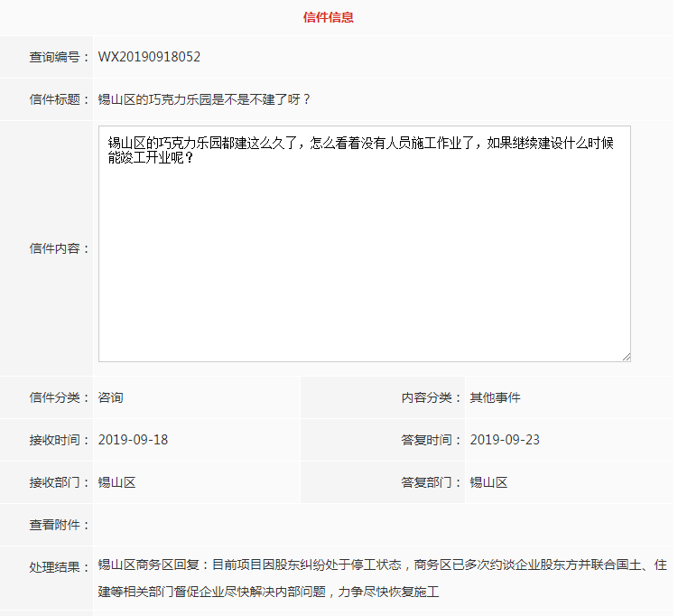
Task: Click the 信件信息 red heading
Action: [x=329, y=17]
